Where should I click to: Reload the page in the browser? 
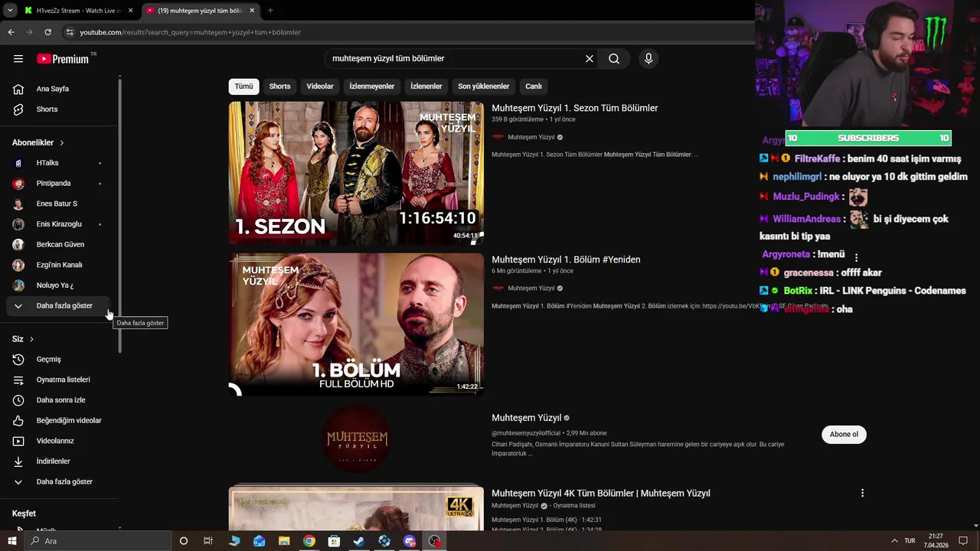47,32
